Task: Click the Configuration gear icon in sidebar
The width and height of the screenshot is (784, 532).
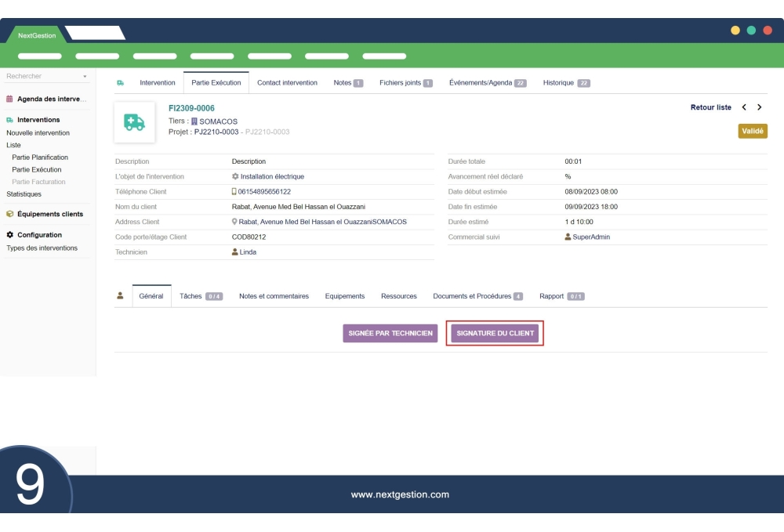Action: (10, 235)
